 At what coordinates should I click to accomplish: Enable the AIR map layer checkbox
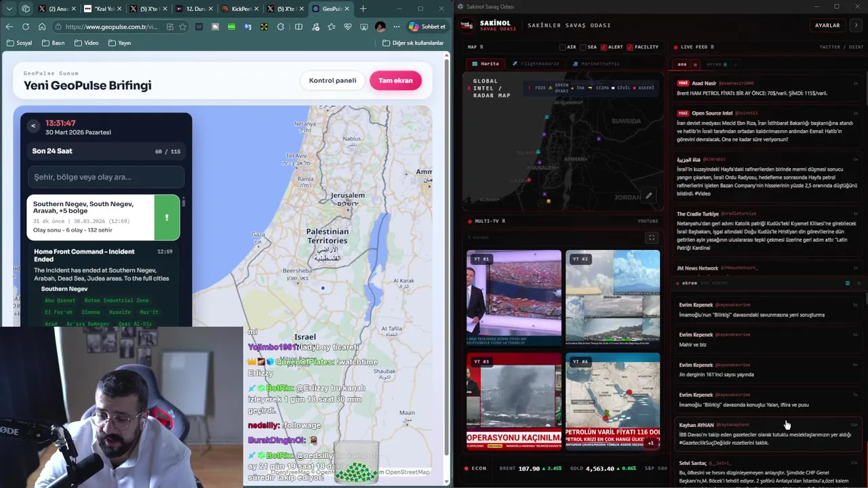click(563, 47)
